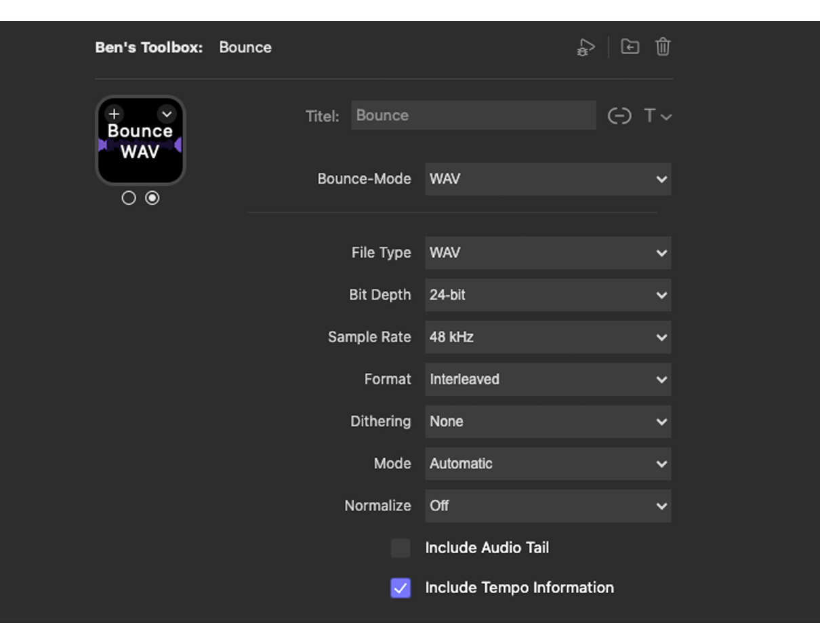
Task: Open the Format dropdown set to Interleaved
Action: (x=548, y=379)
